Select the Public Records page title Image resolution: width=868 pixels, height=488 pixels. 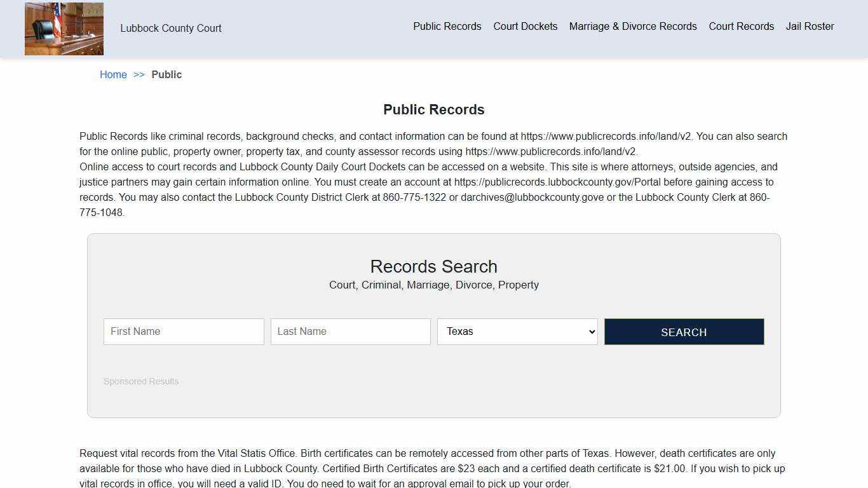pyautogui.click(x=433, y=109)
